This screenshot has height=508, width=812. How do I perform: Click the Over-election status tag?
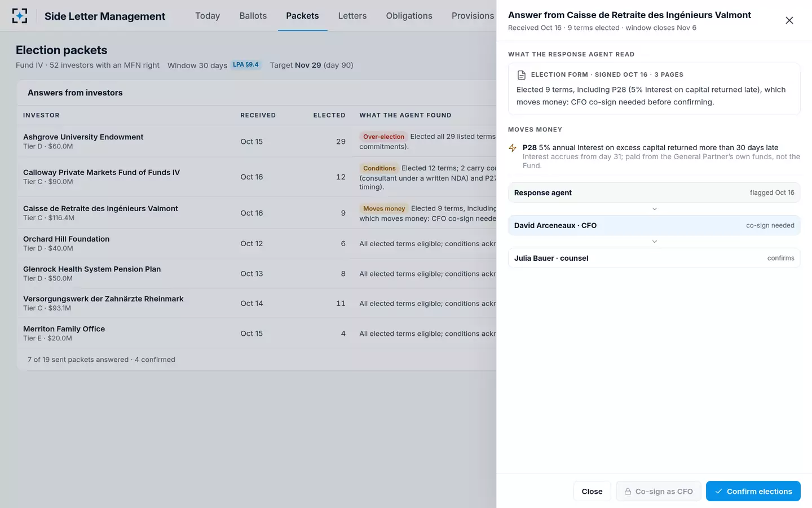point(383,137)
